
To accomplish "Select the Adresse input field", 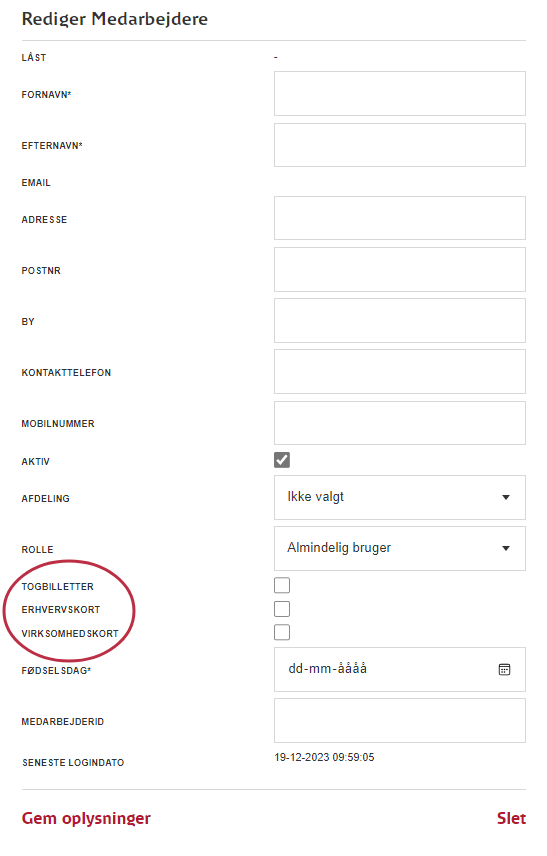I will [400, 218].
